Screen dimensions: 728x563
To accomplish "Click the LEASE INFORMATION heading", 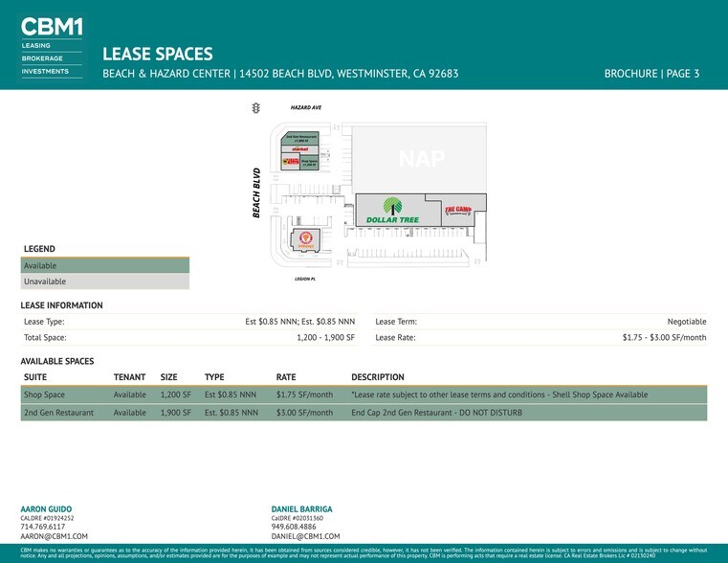I will (61, 305).
